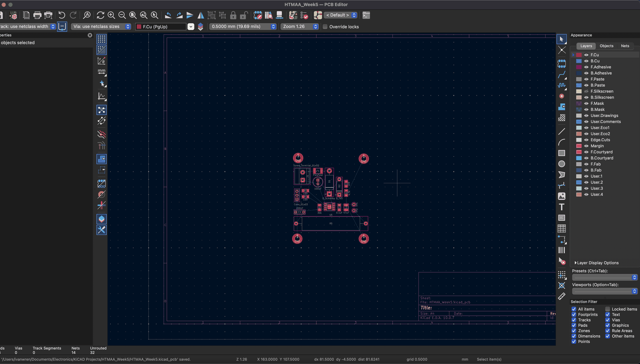The height and width of the screenshot is (364, 640).
Task: Open grid size 0.5000 mm dropdown
Action: (x=243, y=27)
